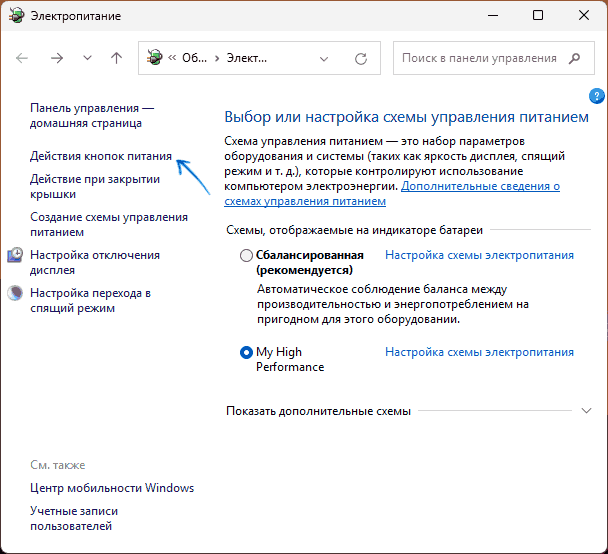Open Настройка отключения дисплея link
Image resolution: width=608 pixels, height=554 pixels.
pos(95,262)
